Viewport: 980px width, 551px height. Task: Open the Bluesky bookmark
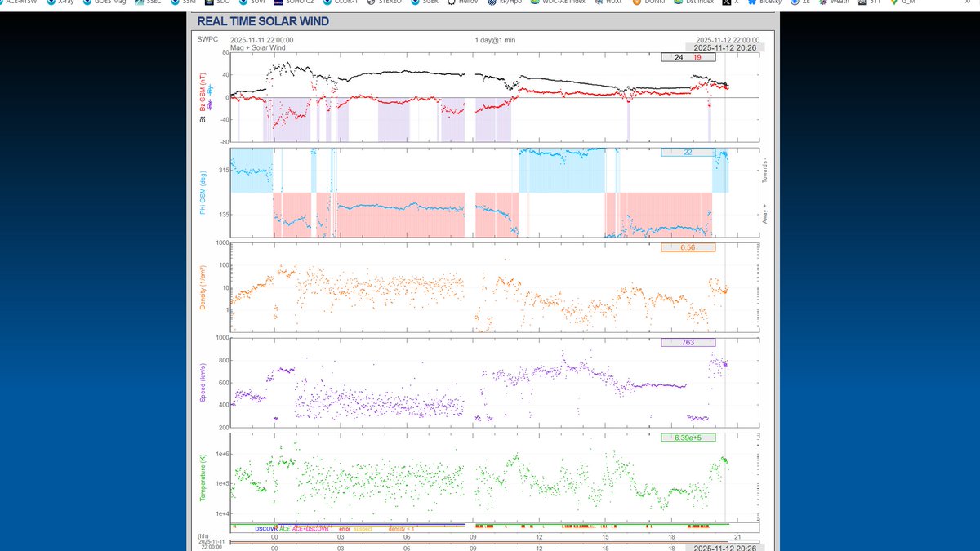tap(764, 2)
